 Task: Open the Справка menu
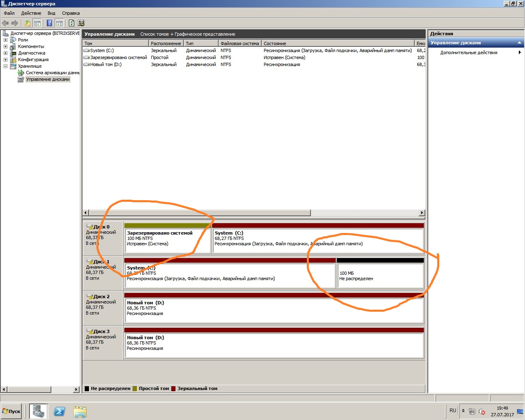tap(71, 13)
